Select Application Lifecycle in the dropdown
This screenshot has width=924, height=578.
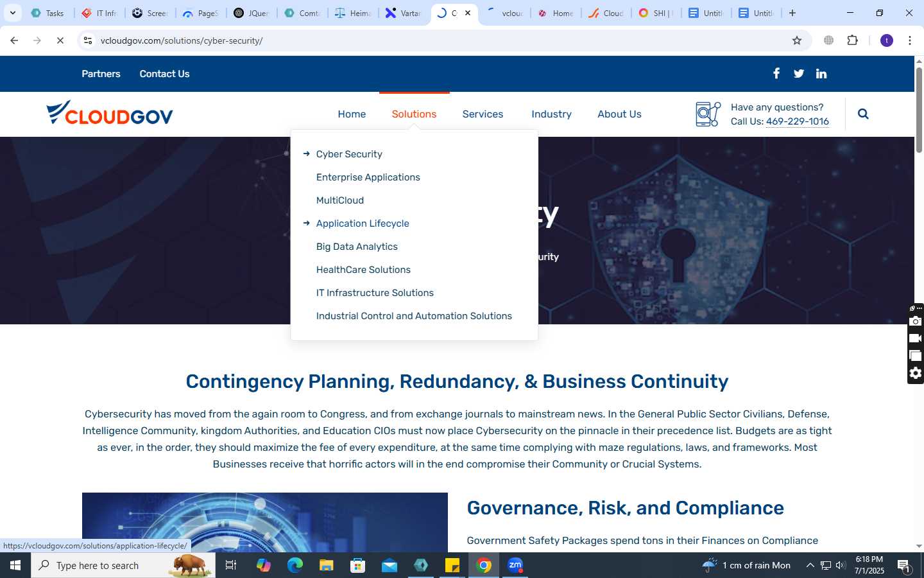[363, 223]
